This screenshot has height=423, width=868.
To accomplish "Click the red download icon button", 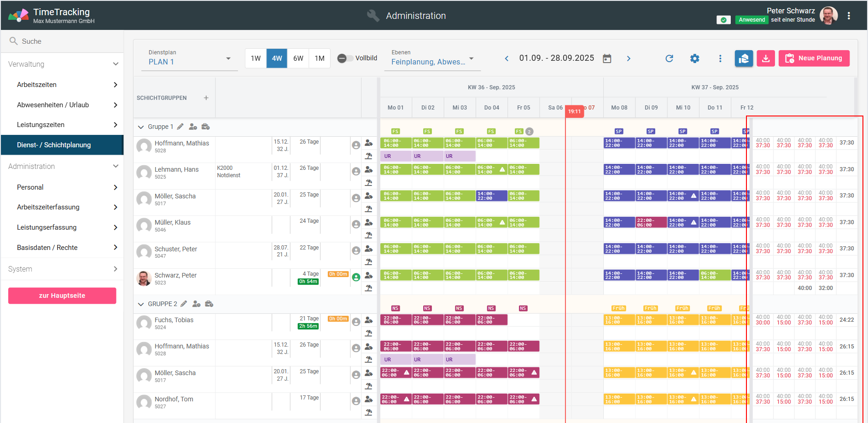I will pyautogui.click(x=765, y=58).
